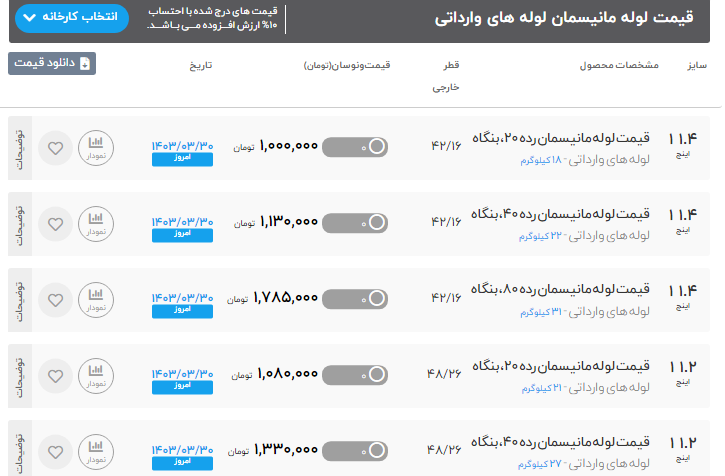Open the انتخاب کارخانه factory dropdown
The image size is (725, 476).
72,19
